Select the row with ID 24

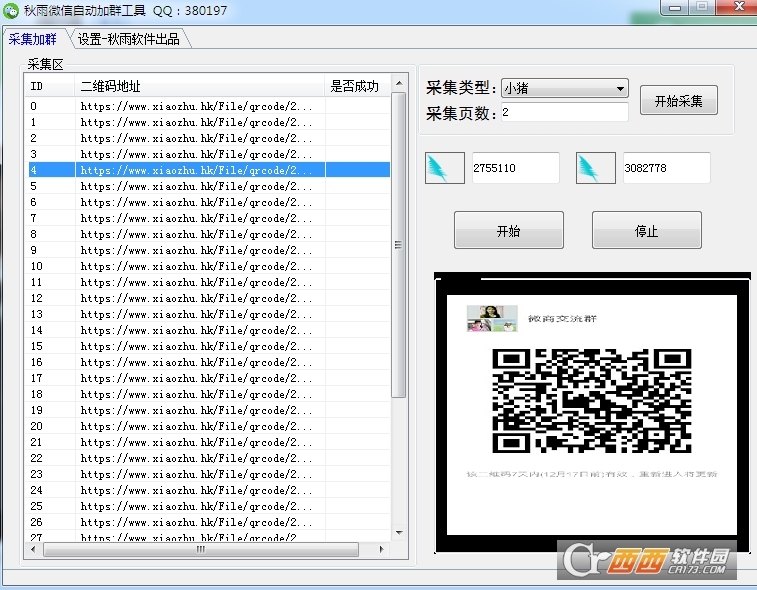click(x=208, y=490)
